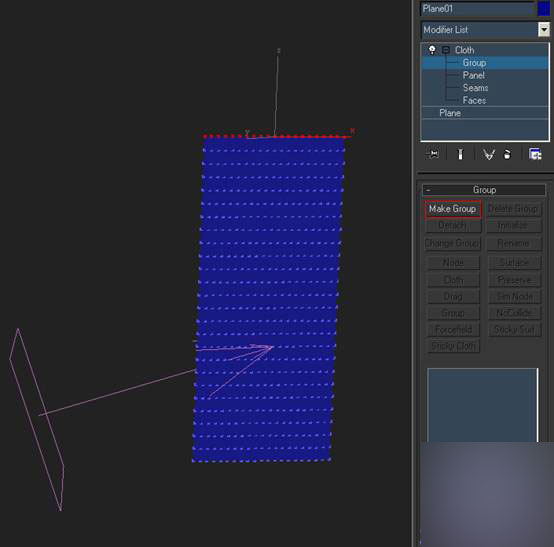Click inside the group list box
The height and width of the screenshot is (547, 554).
coord(482,405)
